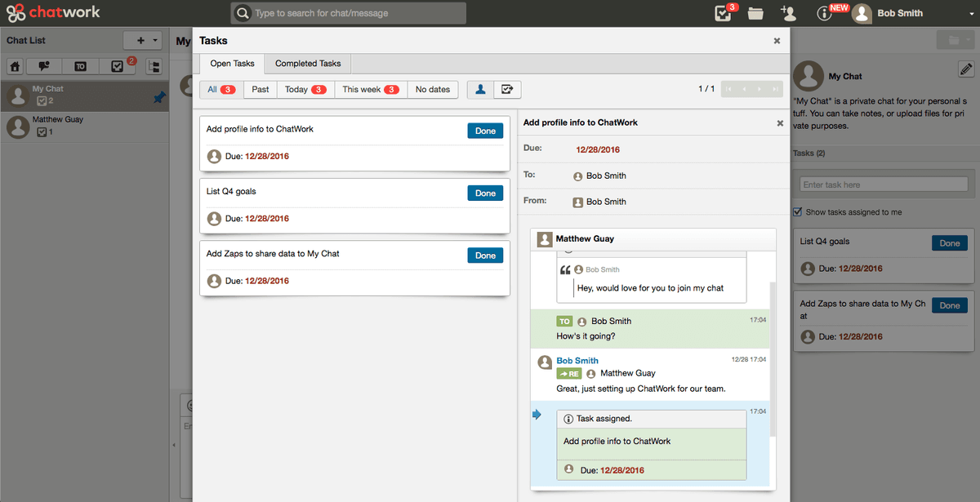
Task: Show tasks I assigned icon
Action: (x=507, y=89)
